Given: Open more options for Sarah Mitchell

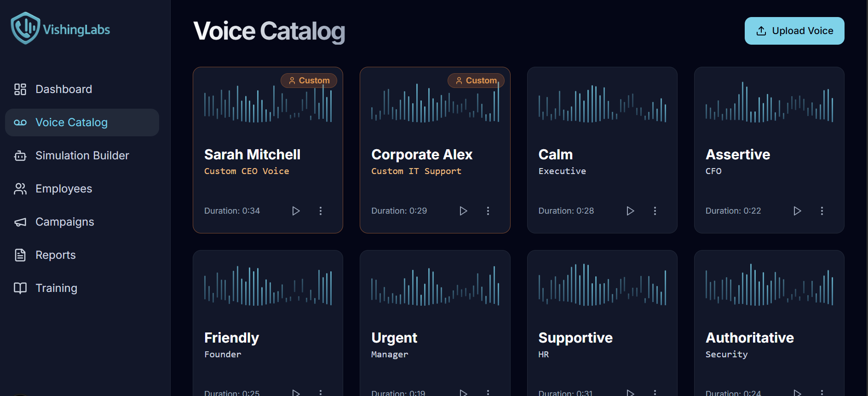Looking at the screenshot, I should (321, 211).
